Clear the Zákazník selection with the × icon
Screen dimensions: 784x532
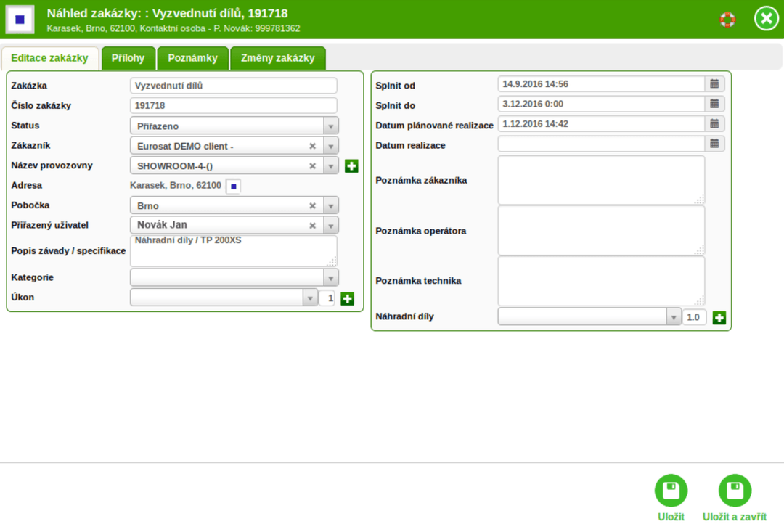[x=311, y=145]
